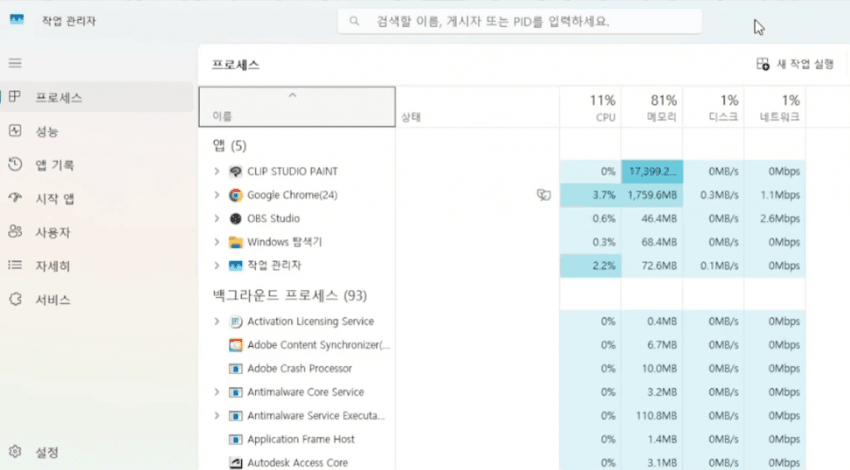Select the Google Chrome(24) row name

pos(292,195)
